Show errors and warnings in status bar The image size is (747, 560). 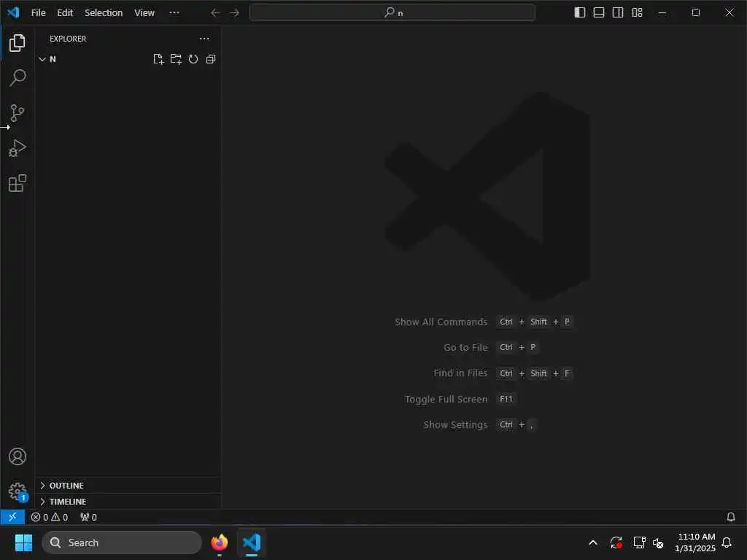click(x=50, y=517)
